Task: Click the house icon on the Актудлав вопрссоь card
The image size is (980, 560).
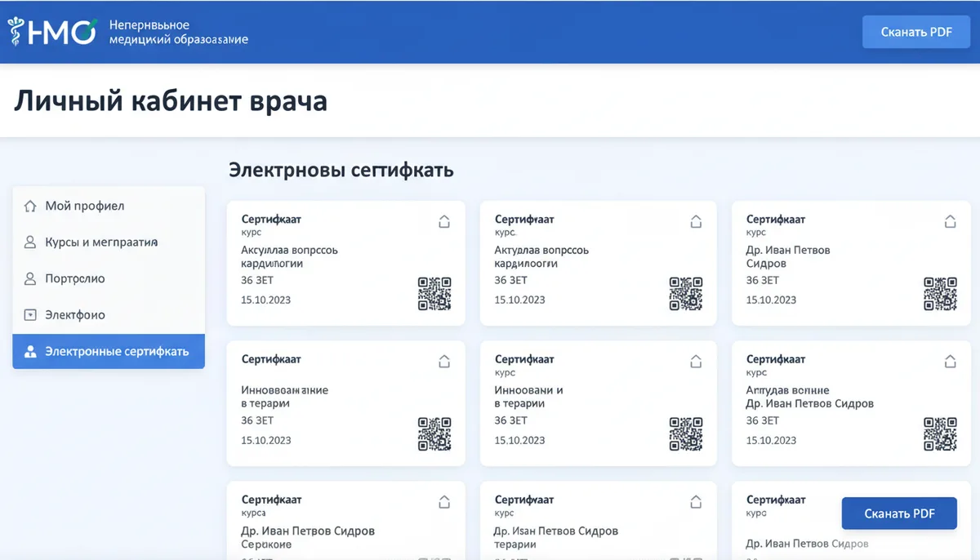Action: click(697, 220)
